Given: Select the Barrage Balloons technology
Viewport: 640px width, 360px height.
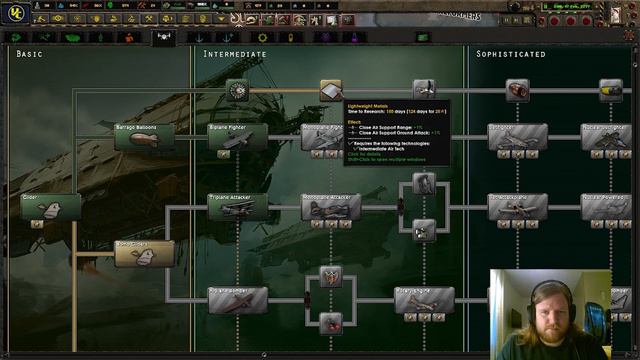Looking at the screenshot, I should [x=144, y=137].
